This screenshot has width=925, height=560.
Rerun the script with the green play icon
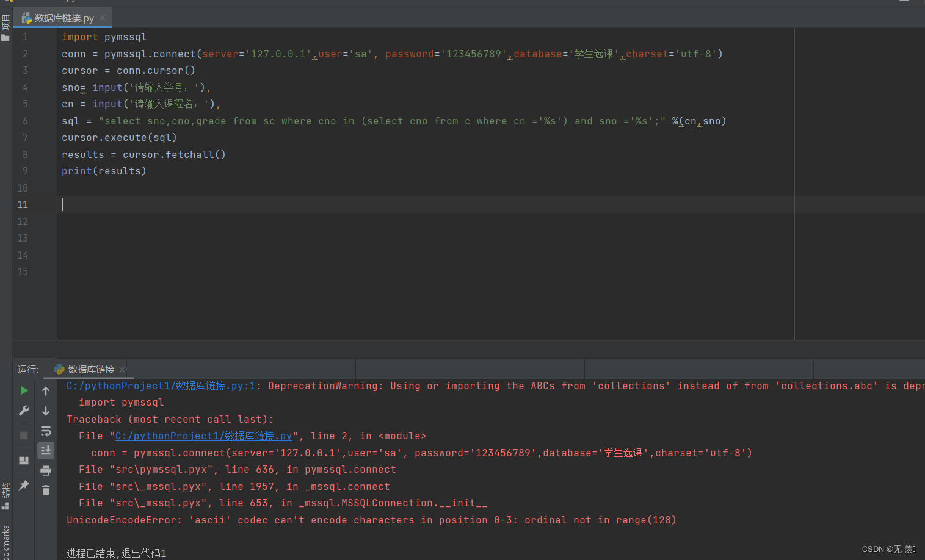tap(24, 390)
